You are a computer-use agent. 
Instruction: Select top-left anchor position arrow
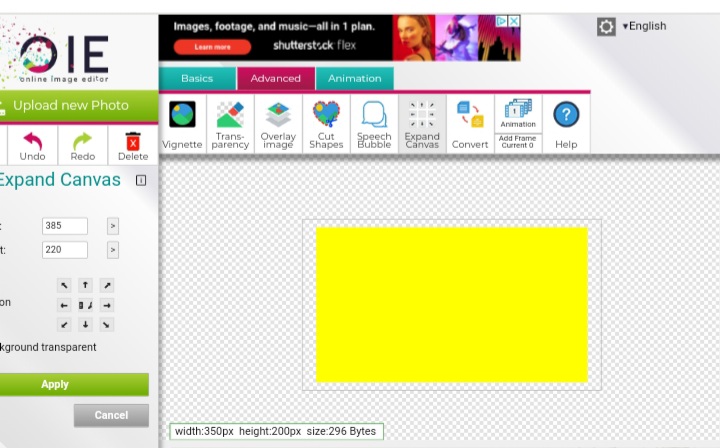coord(65,286)
